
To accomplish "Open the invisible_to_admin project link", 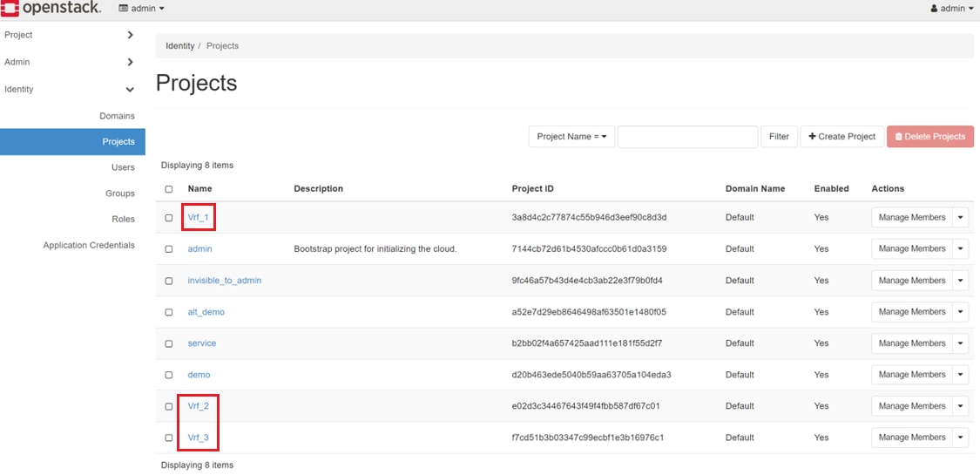I will [225, 281].
